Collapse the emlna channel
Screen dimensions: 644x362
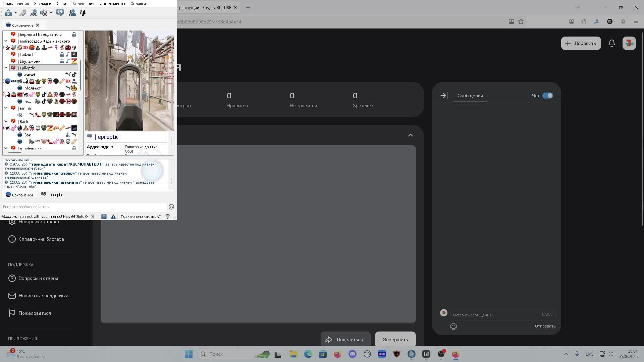[6, 108]
